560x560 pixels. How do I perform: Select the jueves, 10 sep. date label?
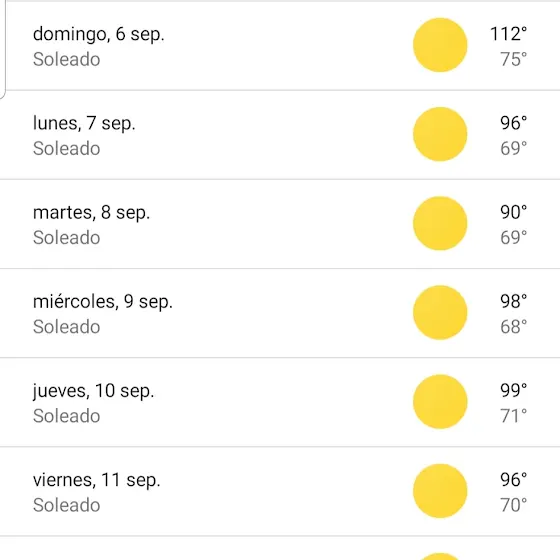pyautogui.click(x=94, y=391)
